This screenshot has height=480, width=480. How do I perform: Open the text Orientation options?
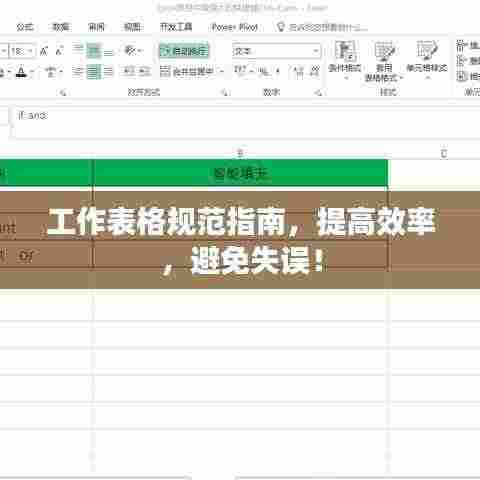[x=133, y=51]
